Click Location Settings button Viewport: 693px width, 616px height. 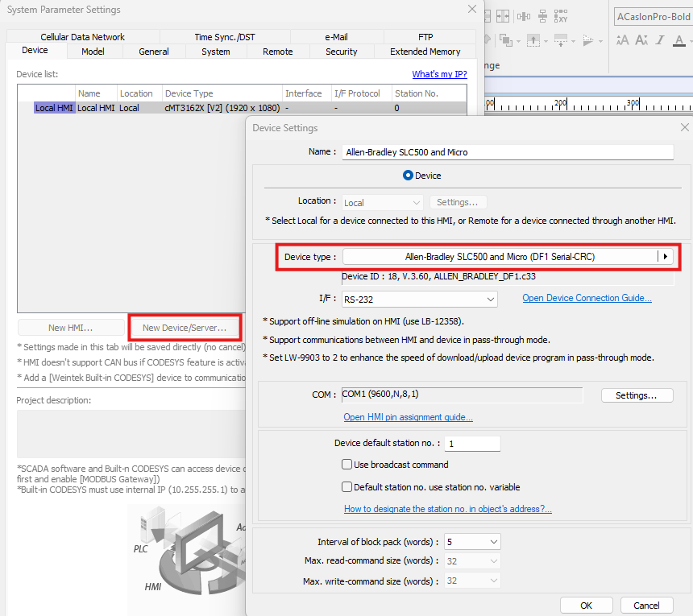pyautogui.click(x=458, y=202)
